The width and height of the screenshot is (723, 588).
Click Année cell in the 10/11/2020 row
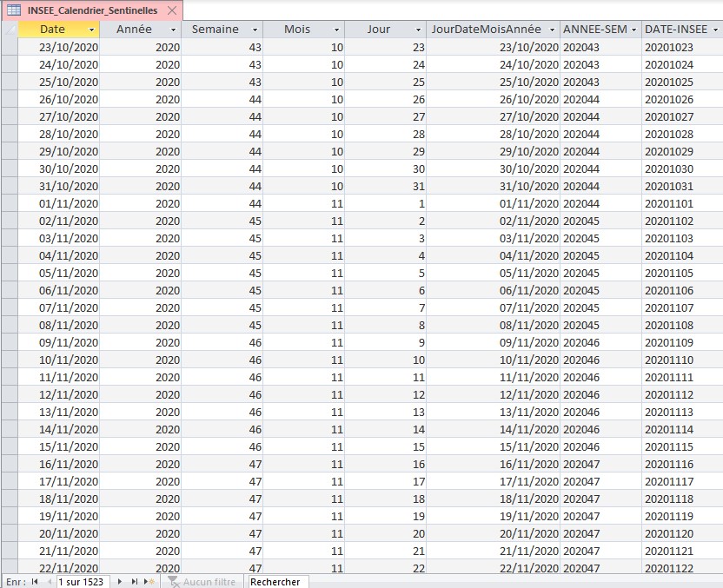point(140,360)
